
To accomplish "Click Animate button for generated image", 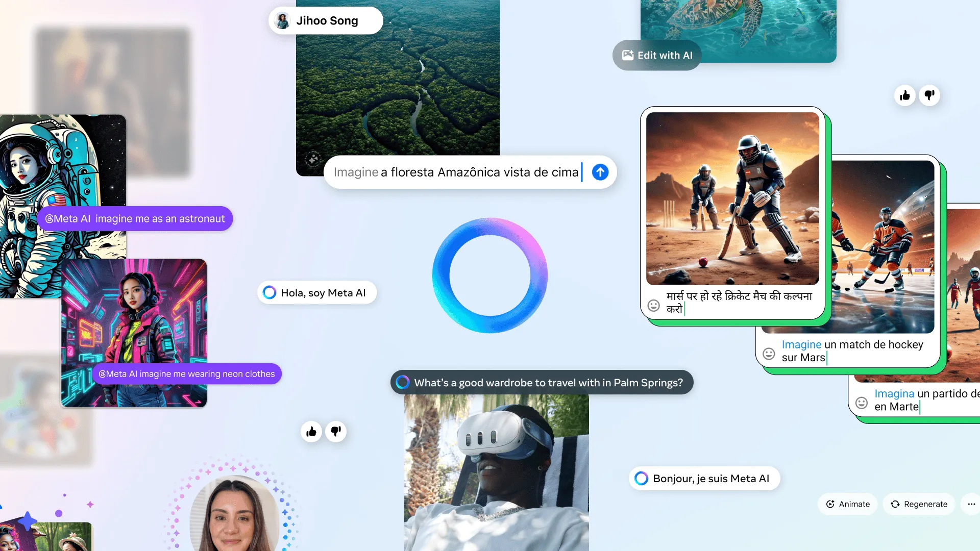I will point(849,504).
